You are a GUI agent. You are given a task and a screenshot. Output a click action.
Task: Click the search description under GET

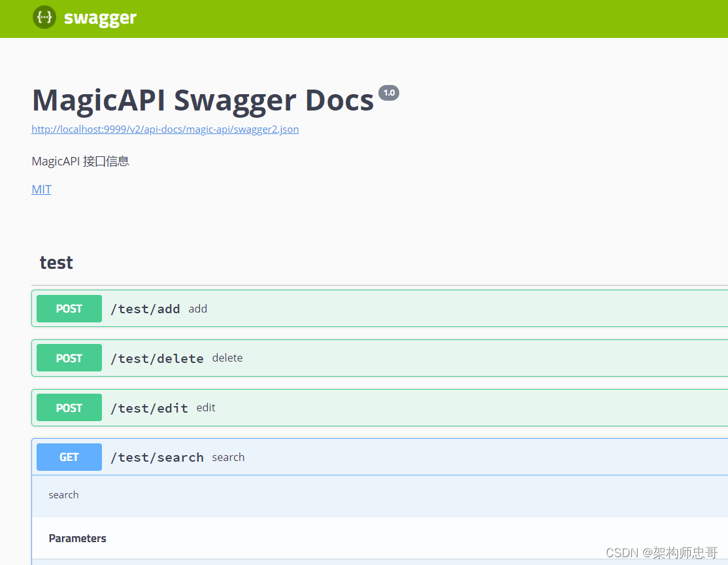[63, 495]
